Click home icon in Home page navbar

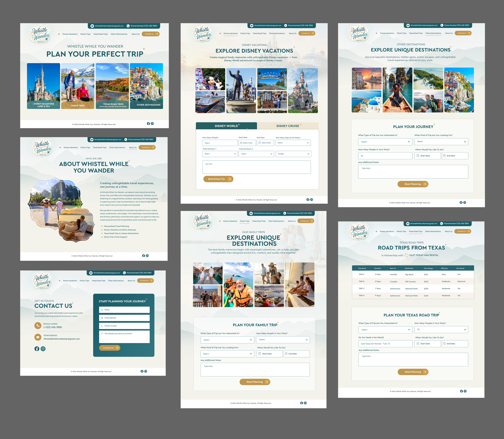[59, 34]
